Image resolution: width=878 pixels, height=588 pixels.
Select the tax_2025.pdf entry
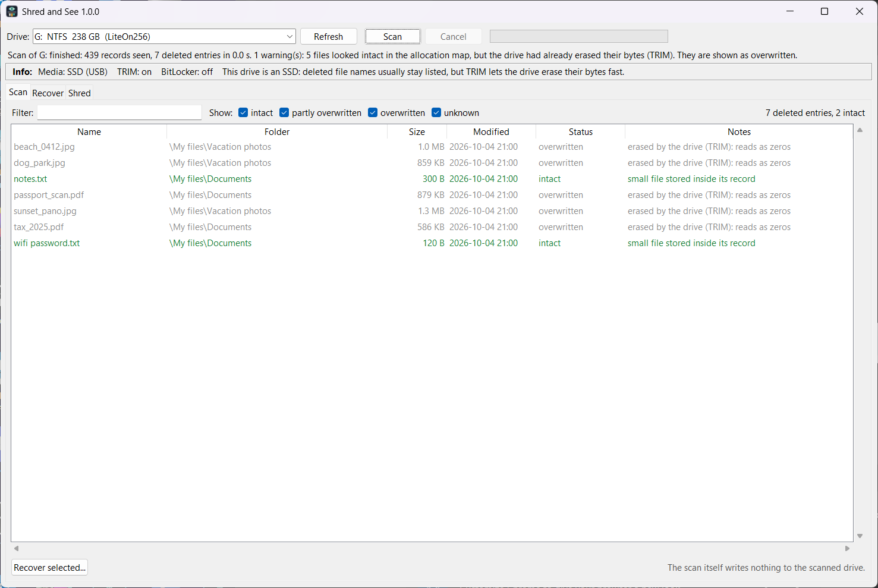pos(432,227)
